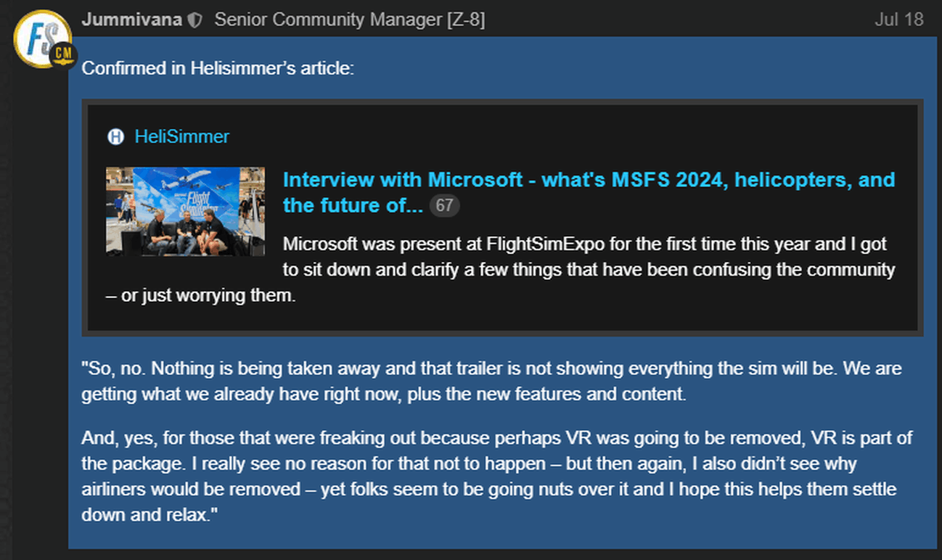The image size is (942, 560).
Task: Click the moderator shield icon beside Jummivana
Action: (194, 20)
